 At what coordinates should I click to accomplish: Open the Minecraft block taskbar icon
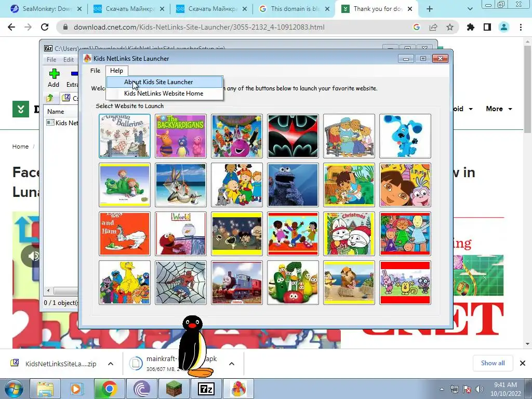click(x=174, y=389)
